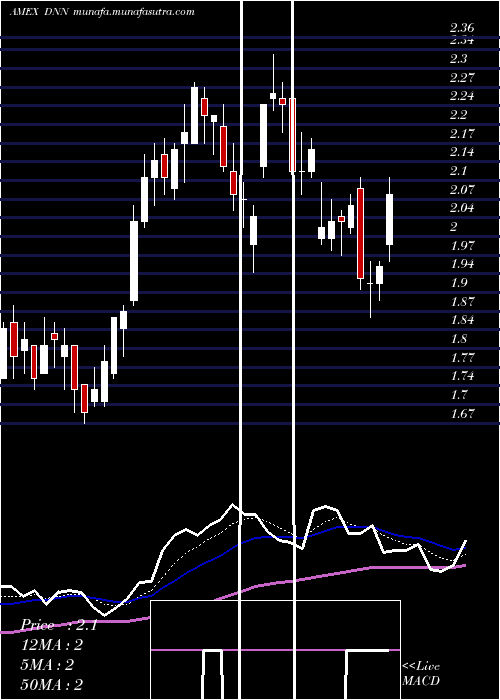Click the <<Live MACD label
This screenshot has width=500, height=700.
tap(421, 673)
